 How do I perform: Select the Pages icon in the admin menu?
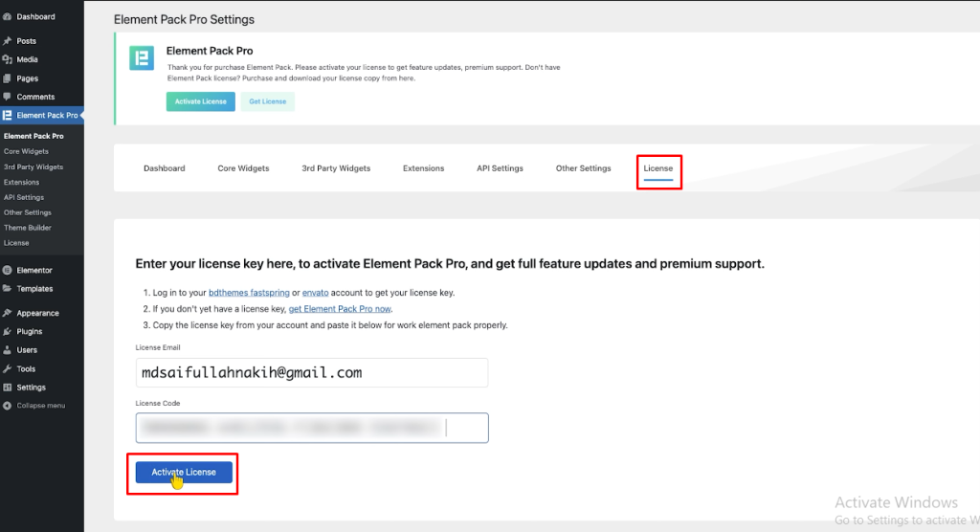tap(8, 78)
